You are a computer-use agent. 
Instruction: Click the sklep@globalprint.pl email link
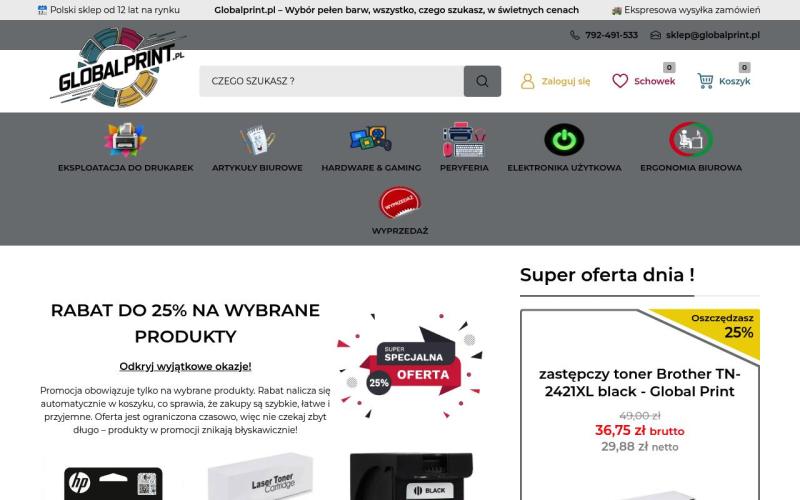pyautogui.click(x=712, y=35)
